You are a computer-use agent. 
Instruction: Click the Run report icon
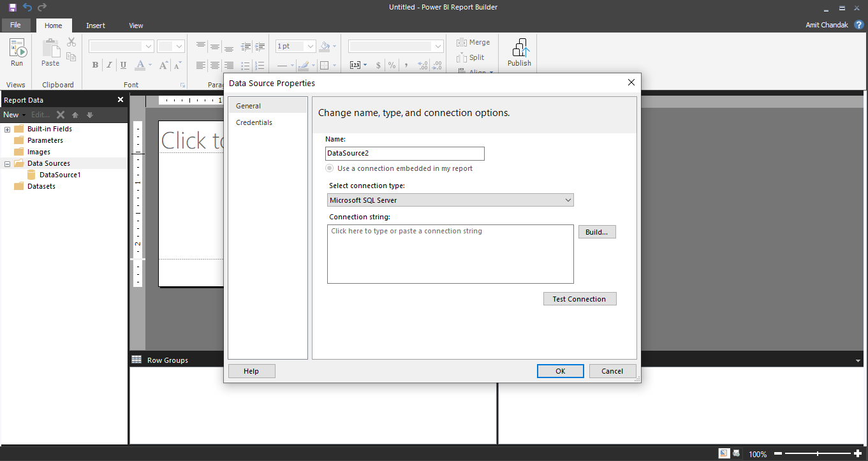17,48
